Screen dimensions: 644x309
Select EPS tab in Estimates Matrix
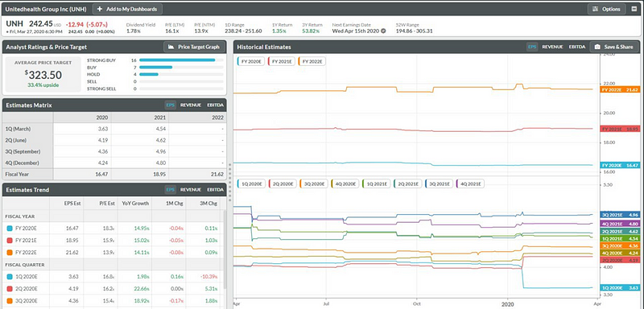171,105
